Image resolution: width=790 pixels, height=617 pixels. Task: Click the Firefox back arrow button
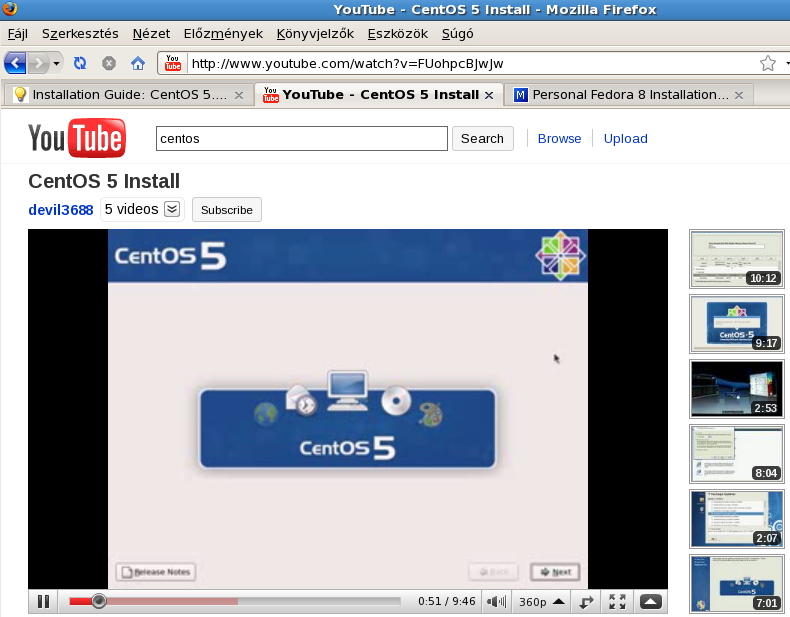(15, 63)
